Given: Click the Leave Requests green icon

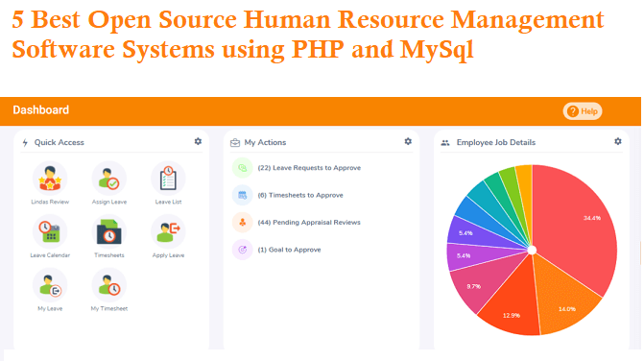Looking at the screenshot, I should click(242, 168).
